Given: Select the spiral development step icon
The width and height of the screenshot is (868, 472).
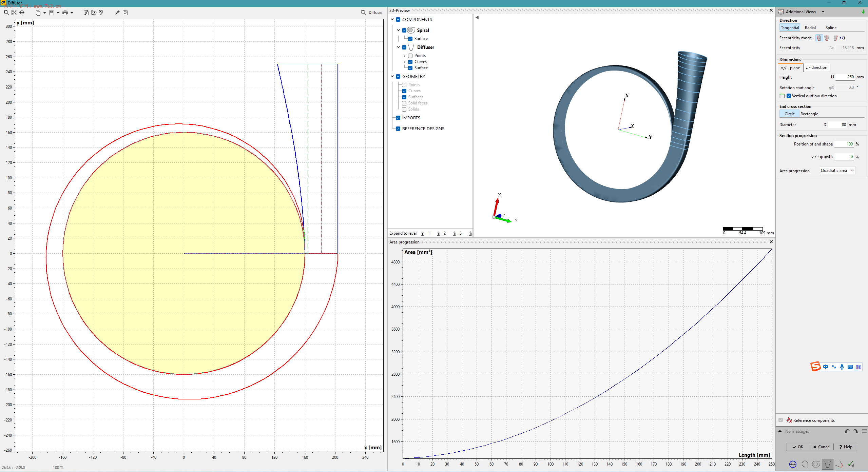Looking at the screenshot, I should [x=816, y=464].
